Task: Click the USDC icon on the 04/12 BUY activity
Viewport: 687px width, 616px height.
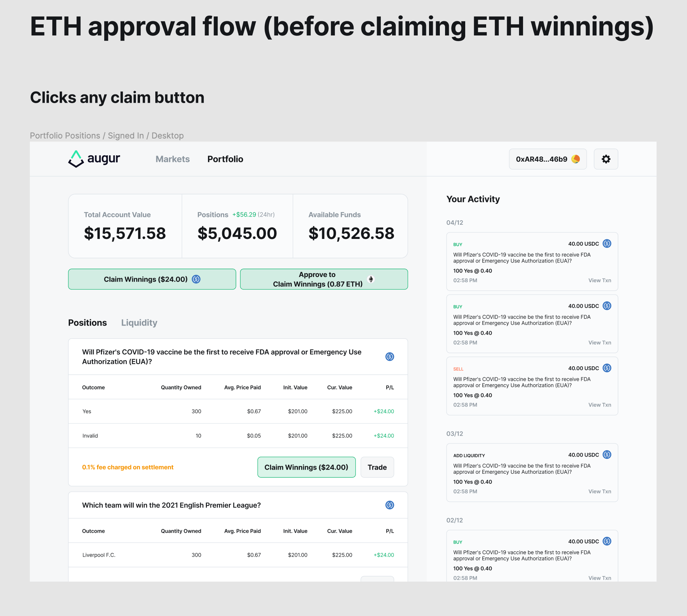Action: tap(607, 243)
